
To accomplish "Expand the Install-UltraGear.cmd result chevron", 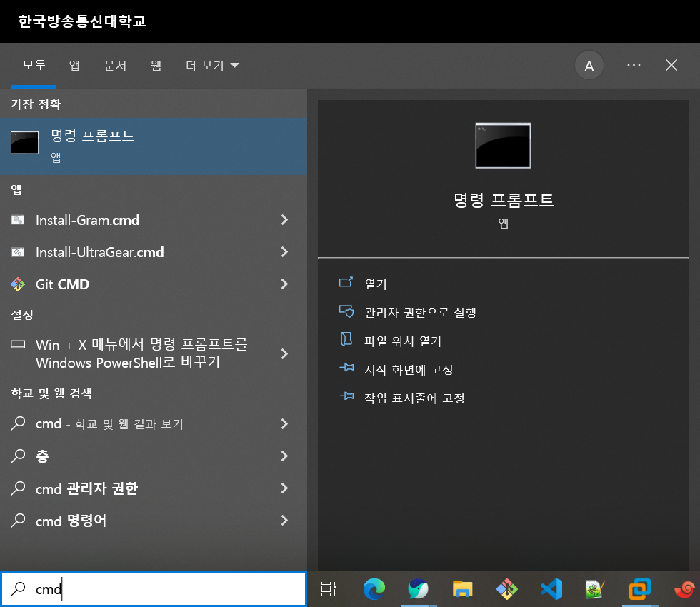I will click(284, 252).
